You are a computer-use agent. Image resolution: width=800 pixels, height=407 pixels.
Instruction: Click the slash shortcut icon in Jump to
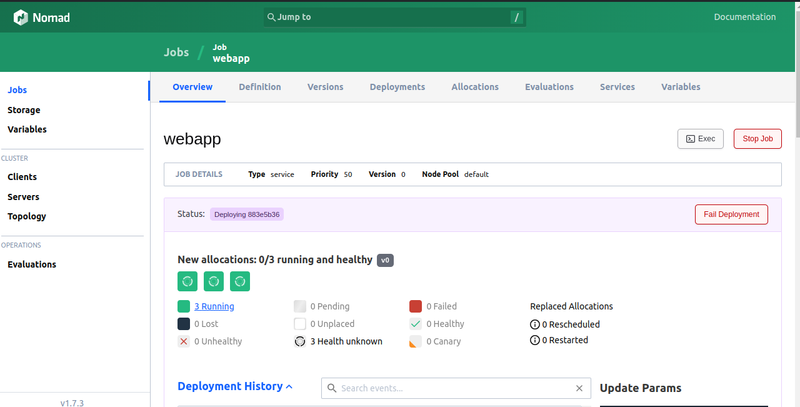pyautogui.click(x=517, y=17)
